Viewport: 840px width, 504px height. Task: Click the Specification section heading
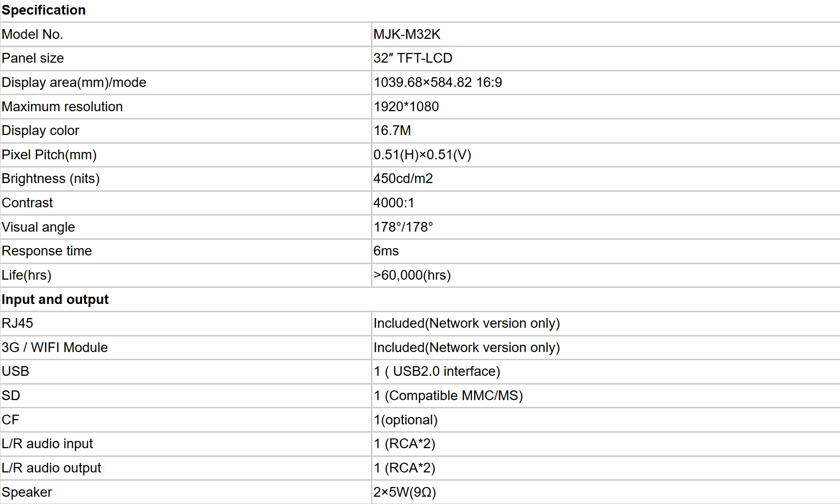[x=44, y=10]
